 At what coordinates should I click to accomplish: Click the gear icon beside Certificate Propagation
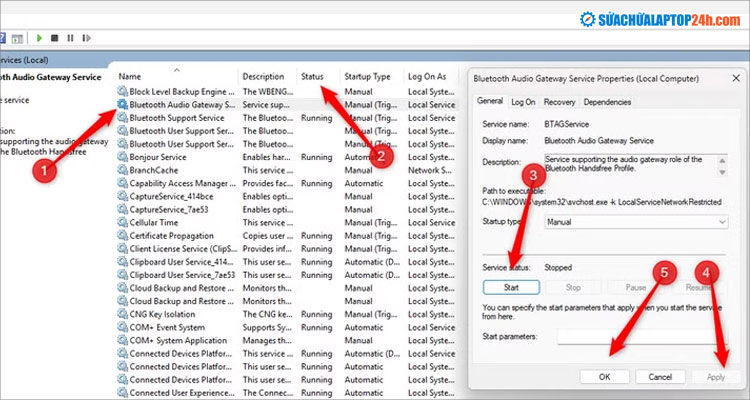[x=122, y=236]
